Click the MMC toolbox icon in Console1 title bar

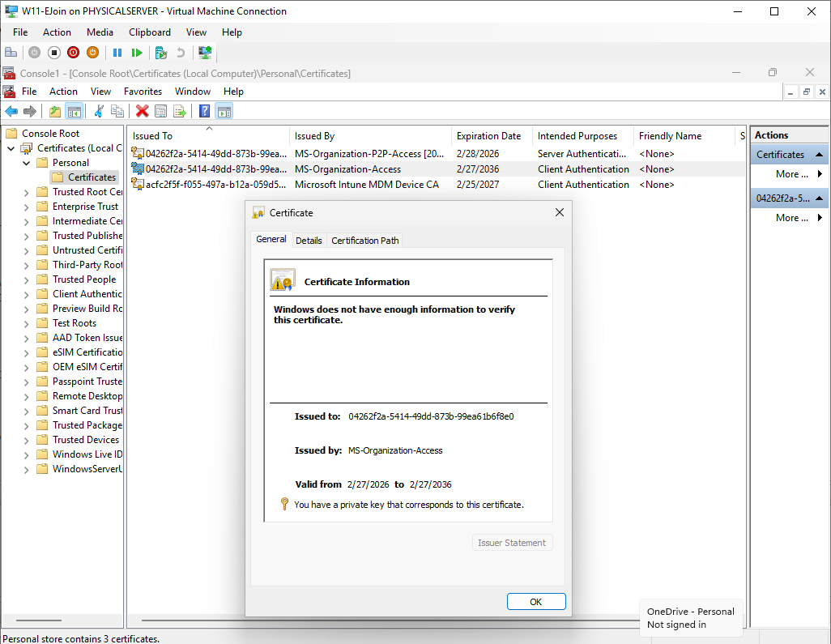pos(9,73)
